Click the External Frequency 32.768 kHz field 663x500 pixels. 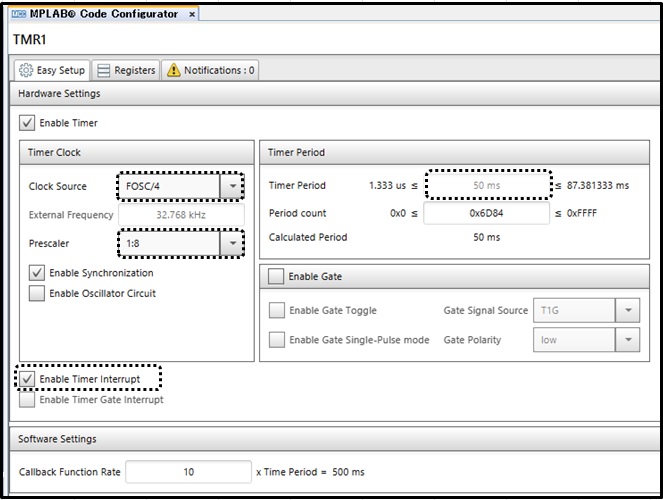[x=181, y=215]
